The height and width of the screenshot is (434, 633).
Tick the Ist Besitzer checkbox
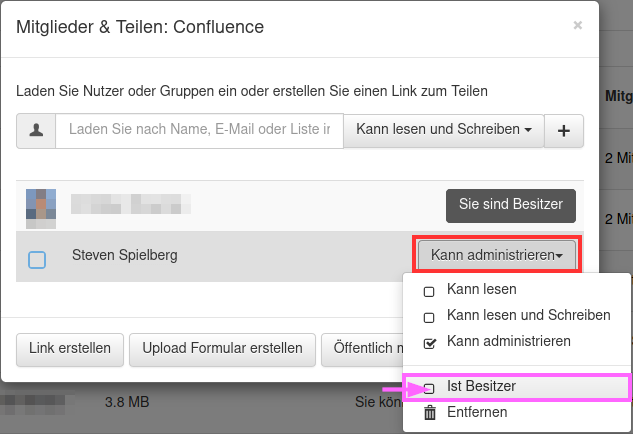click(430, 387)
